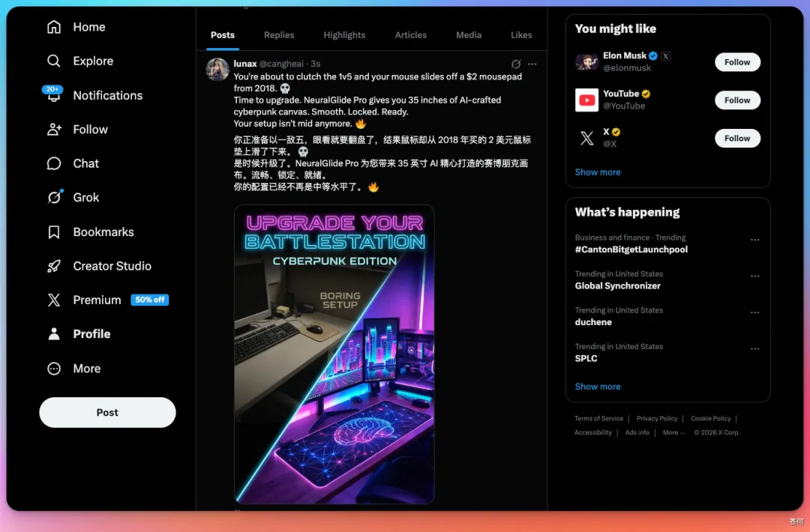This screenshot has height=532, width=810.
Task: Open the Explore search icon
Action: coord(54,61)
